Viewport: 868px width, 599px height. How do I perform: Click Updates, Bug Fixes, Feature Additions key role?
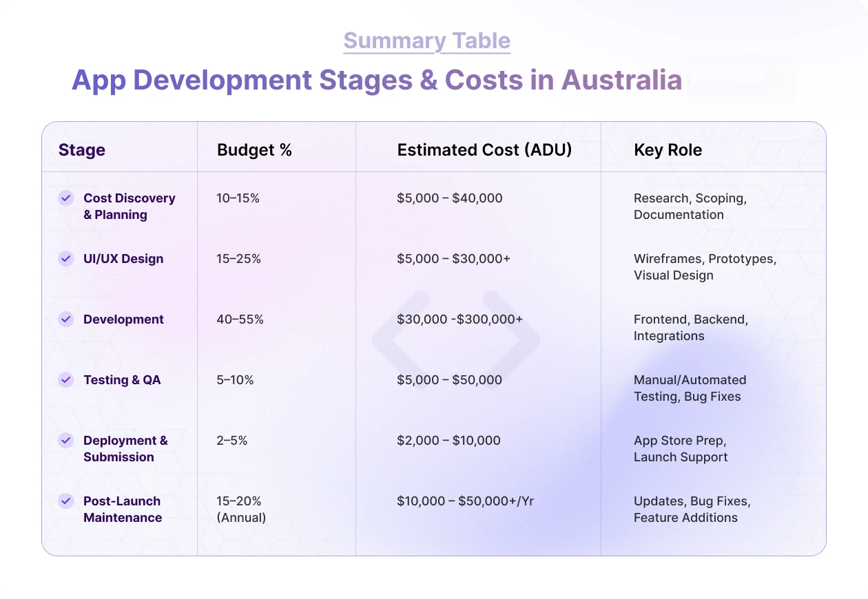pos(692,509)
